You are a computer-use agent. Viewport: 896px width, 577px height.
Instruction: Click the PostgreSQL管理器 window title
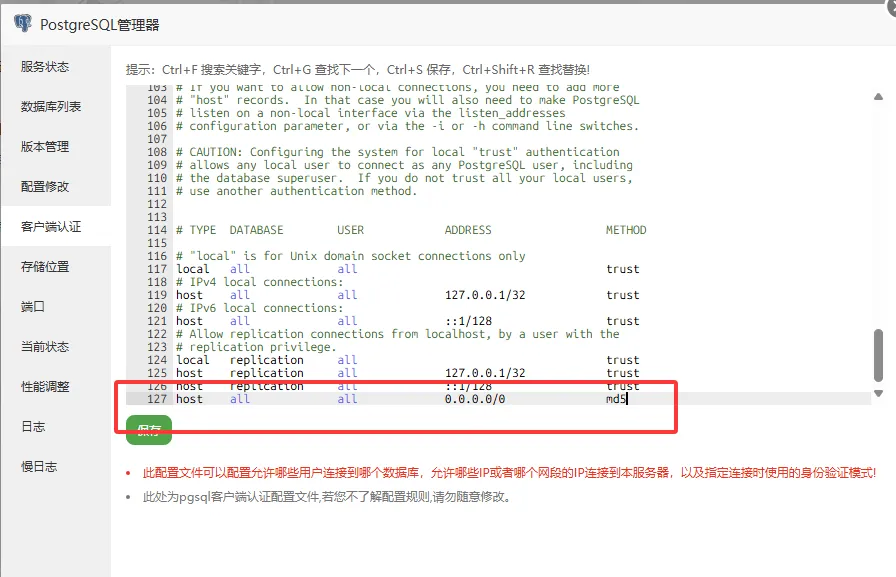[99, 25]
